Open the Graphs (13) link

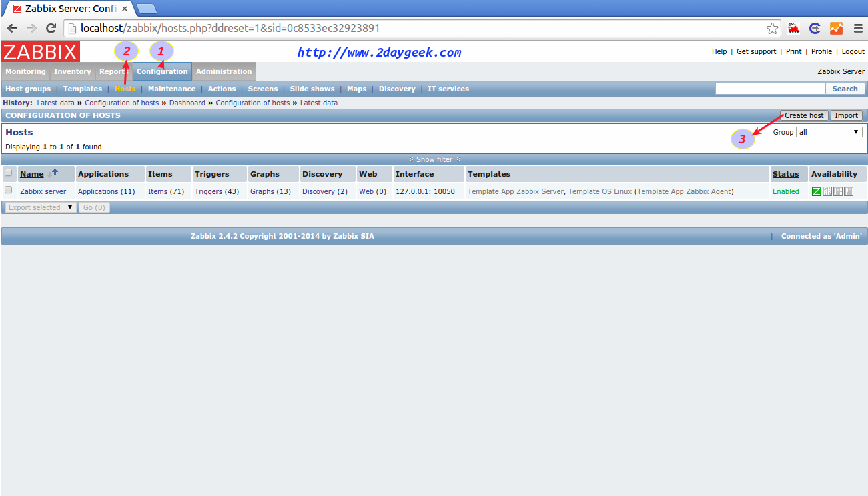click(x=262, y=191)
